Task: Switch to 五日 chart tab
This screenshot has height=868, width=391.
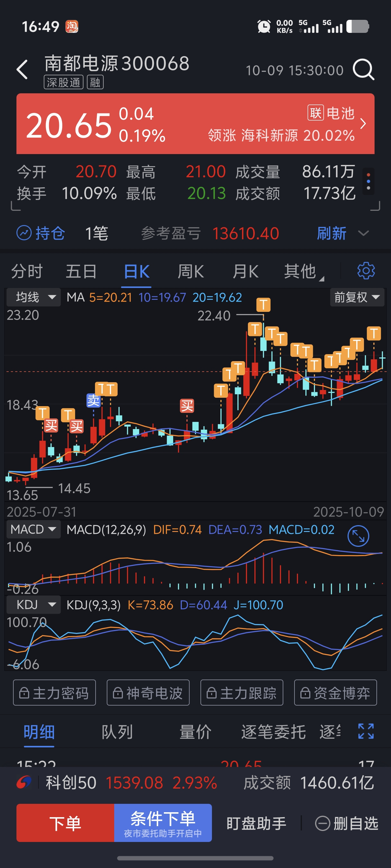Action: point(81,271)
